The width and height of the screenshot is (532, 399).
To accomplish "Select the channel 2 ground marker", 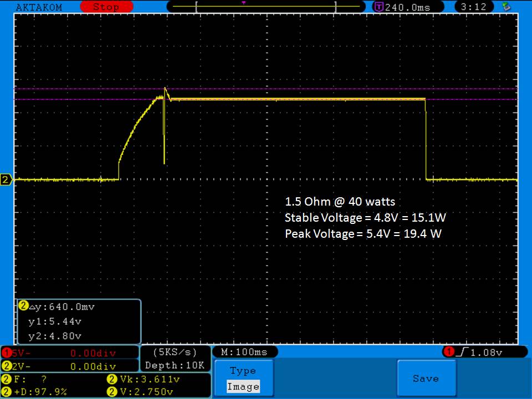I will coord(6,179).
